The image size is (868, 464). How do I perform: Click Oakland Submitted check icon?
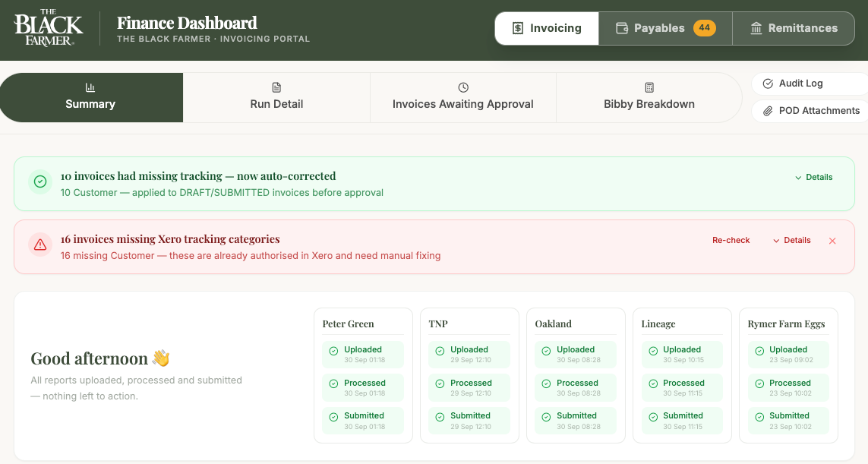click(546, 417)
